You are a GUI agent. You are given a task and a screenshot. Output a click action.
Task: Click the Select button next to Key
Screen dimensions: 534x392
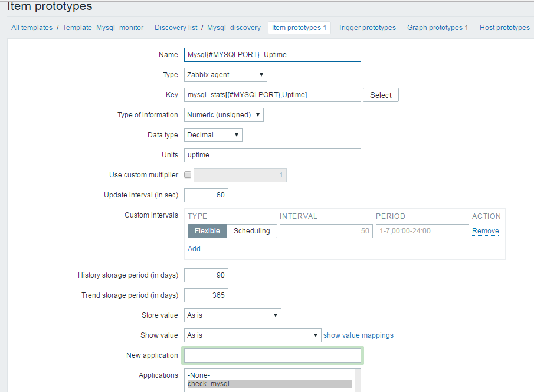point(381,95)
